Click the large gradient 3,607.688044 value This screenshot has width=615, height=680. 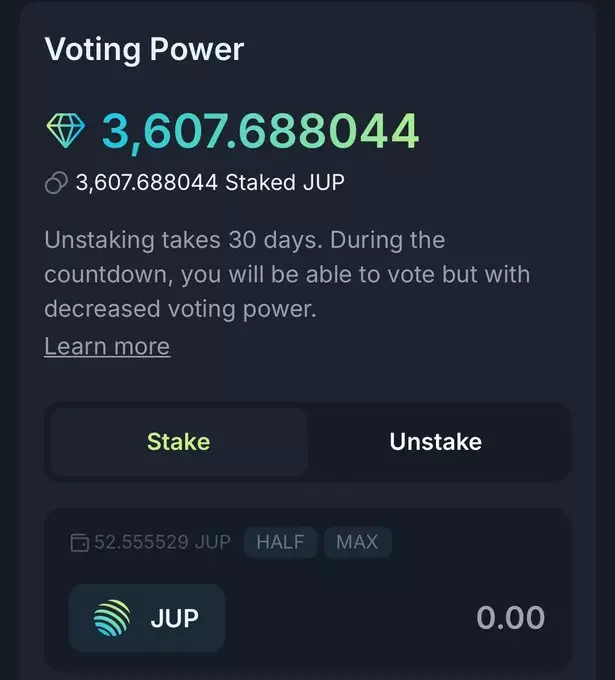(260, 132)
